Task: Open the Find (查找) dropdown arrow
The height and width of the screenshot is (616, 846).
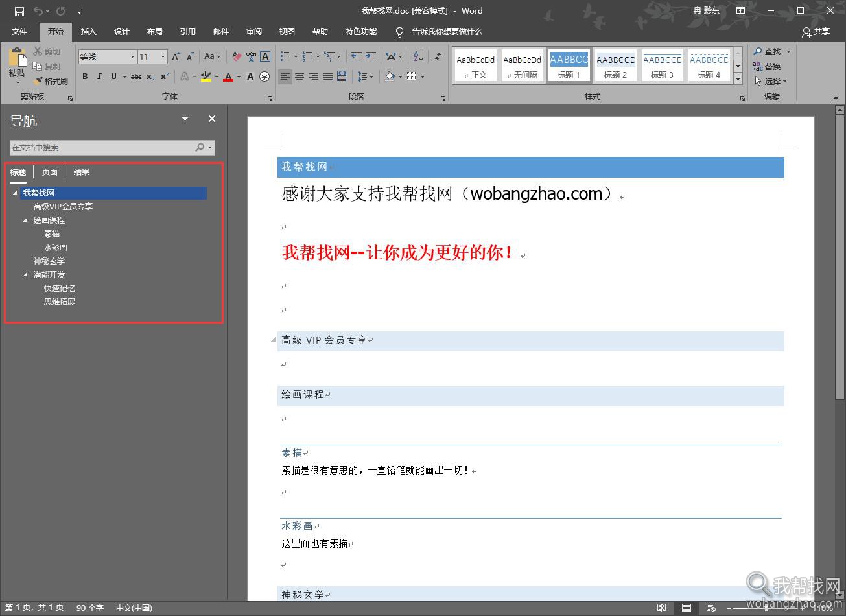Action: pos(789,52)
